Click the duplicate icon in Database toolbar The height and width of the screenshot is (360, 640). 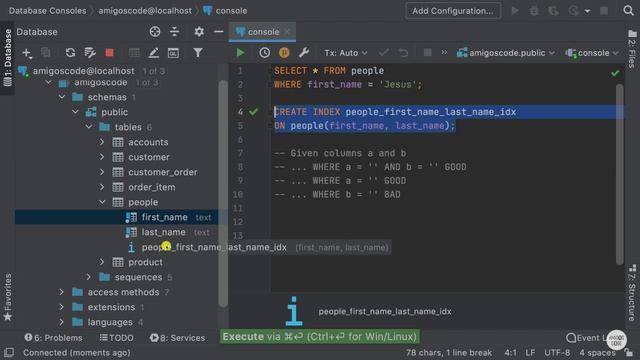click(46, 53)
